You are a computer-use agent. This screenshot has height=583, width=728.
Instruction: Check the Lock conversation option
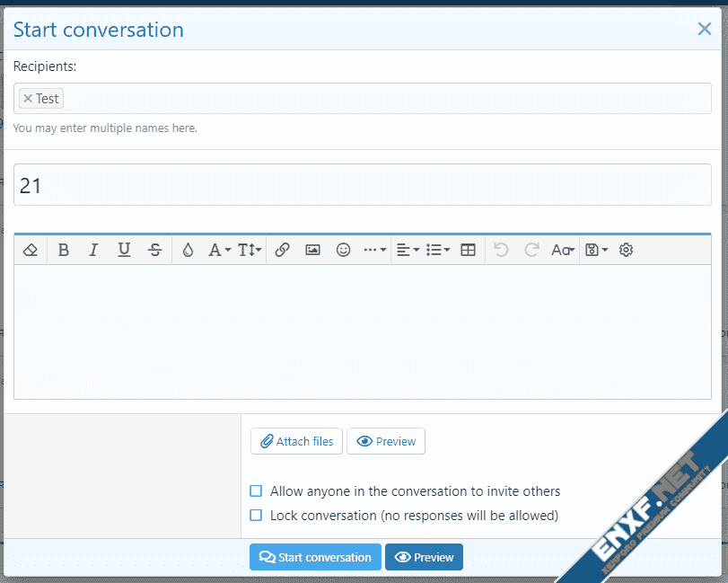tap(256, 516)
